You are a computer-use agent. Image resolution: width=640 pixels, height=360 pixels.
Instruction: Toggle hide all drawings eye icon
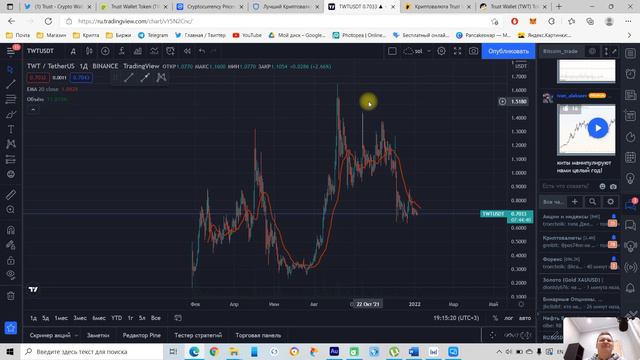click(x=11, y=275)
